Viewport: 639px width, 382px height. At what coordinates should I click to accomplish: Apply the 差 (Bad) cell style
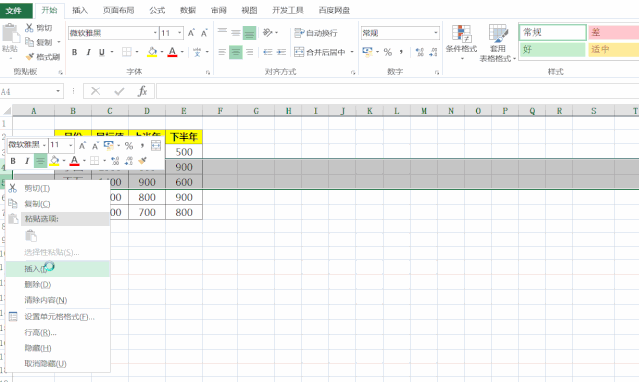pyautogui.click(x=613, y=32)
